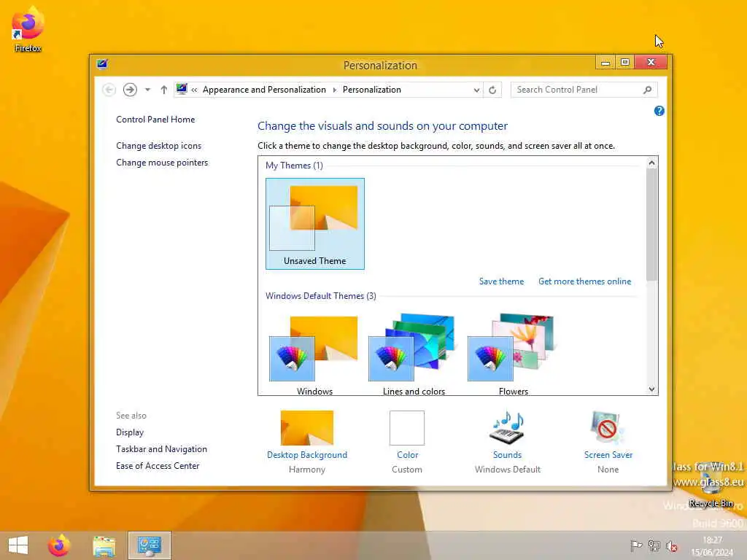This screenshot has width=747, height=560.
Task: Open the Recent locations dropdown arrow
Action: point(147,90)
